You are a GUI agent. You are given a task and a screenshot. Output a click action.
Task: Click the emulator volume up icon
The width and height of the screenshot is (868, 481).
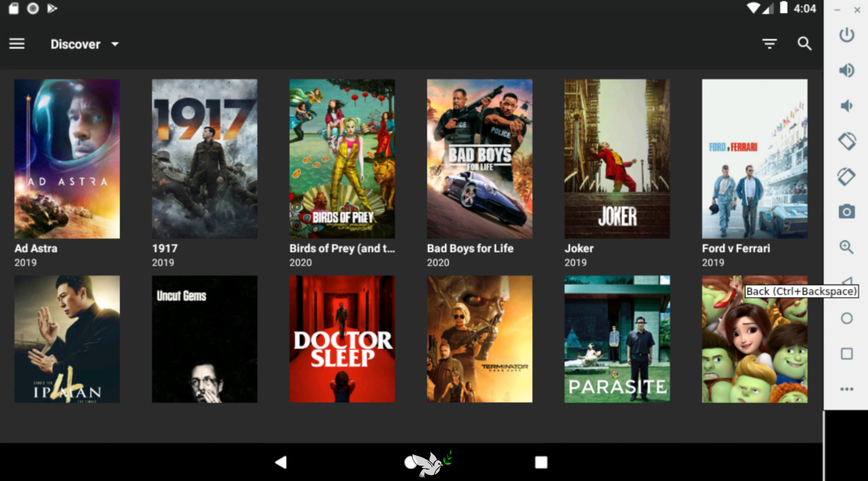846,70
